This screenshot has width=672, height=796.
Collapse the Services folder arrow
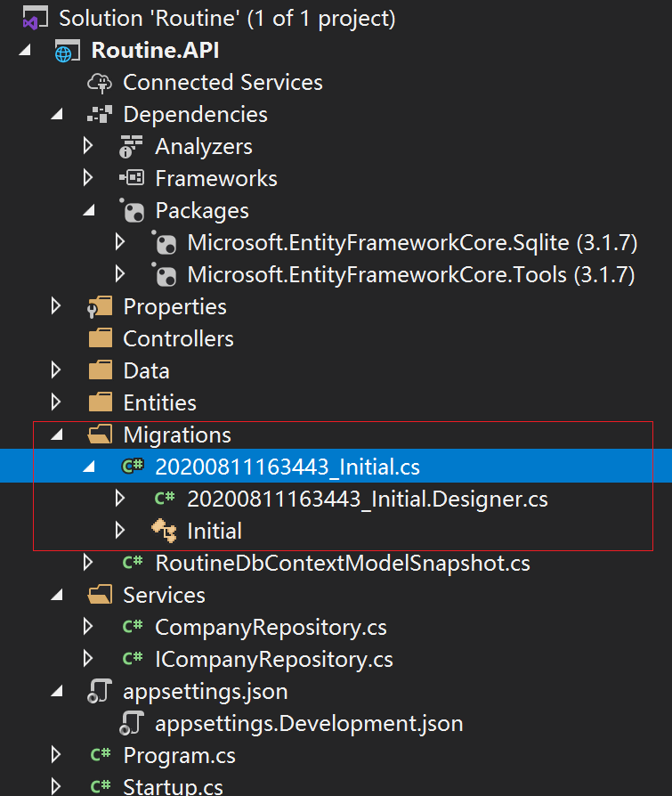[57, 596]
